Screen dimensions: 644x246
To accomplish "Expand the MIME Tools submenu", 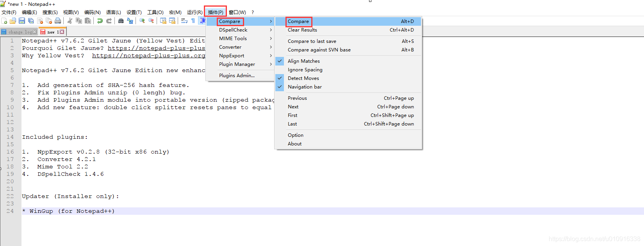I will pos(240,39).
